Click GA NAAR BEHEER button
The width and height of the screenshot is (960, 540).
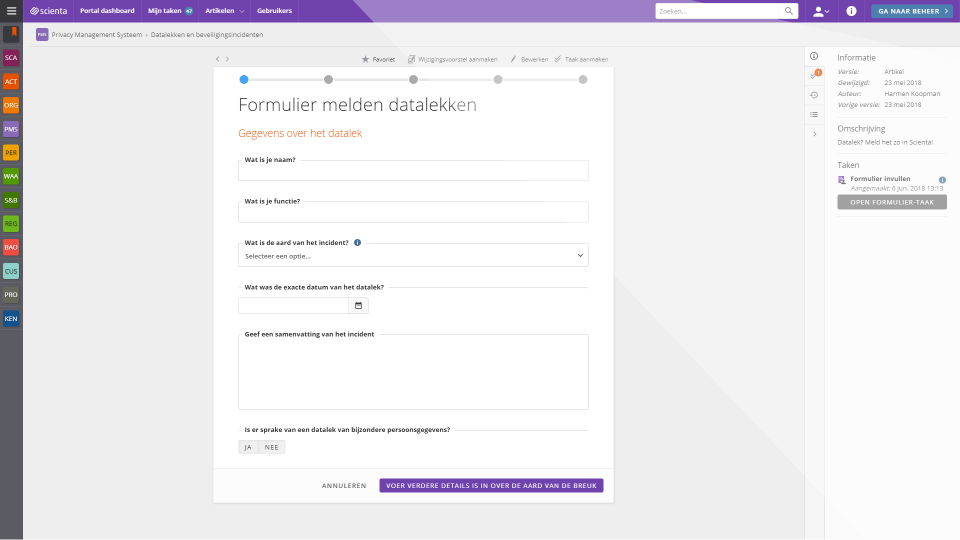pyautogui.click(x=912, y=11)
